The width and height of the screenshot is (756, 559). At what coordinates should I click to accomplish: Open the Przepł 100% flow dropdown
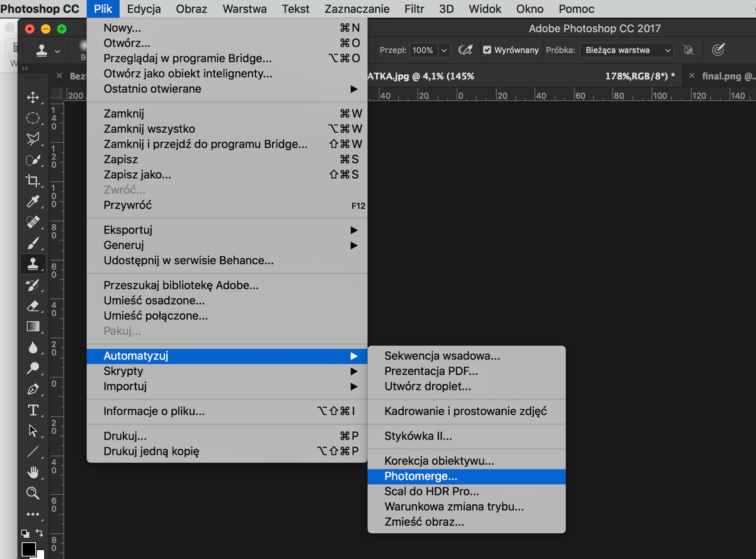pos(444,50)
